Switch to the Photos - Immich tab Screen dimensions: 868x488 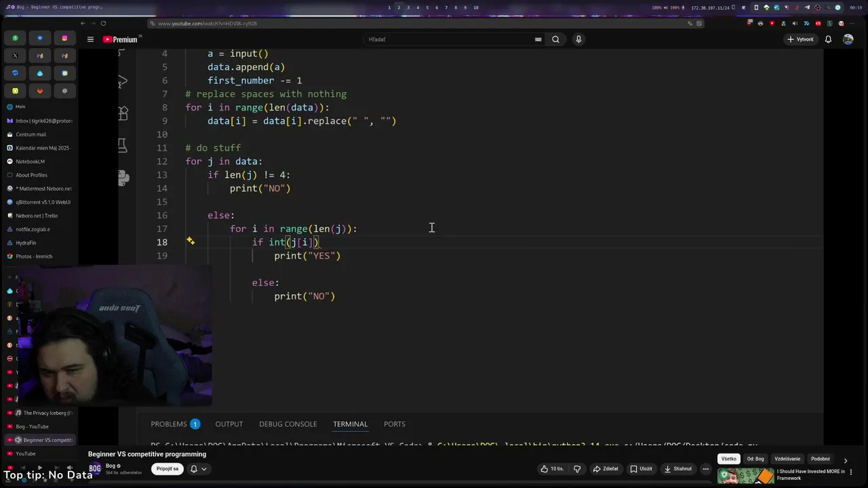pyautogui.click(x=39, y=256)
